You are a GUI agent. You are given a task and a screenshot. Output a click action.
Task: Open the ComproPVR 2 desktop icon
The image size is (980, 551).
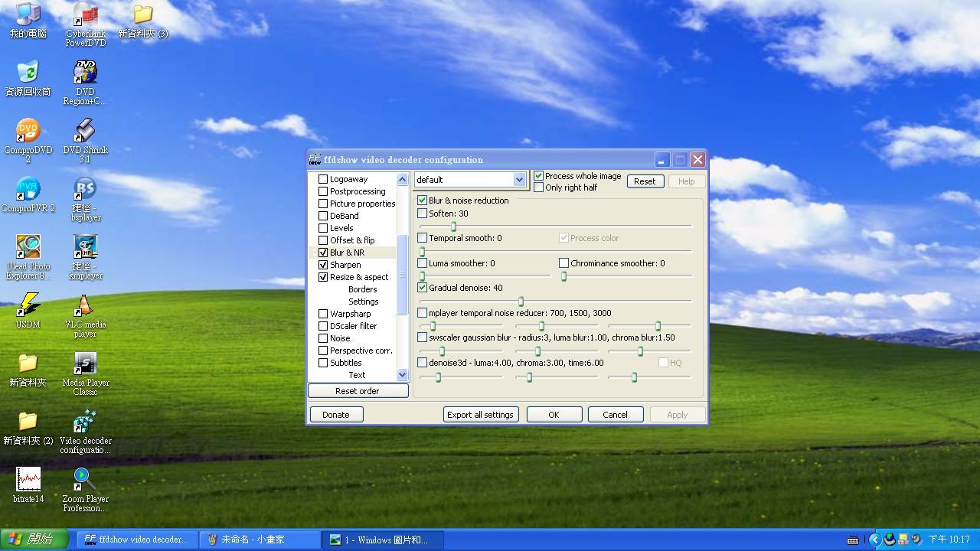(x=28, y=190)
